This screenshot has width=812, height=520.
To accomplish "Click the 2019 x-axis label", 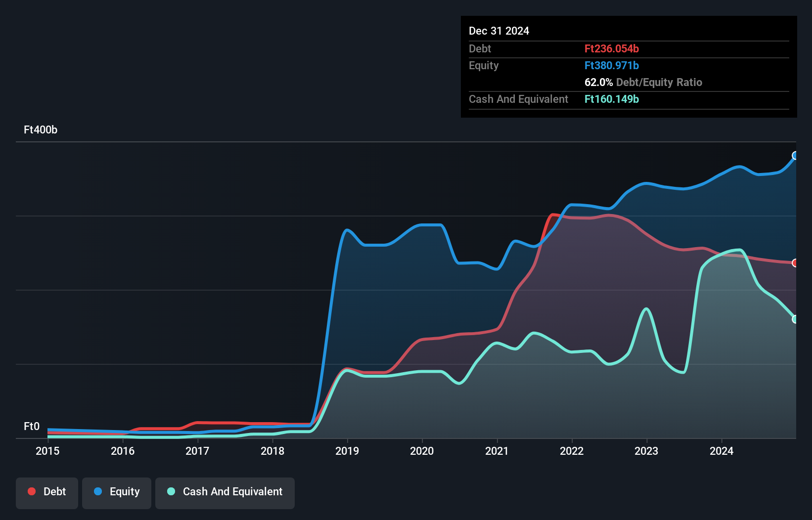I will coord(347,451).
